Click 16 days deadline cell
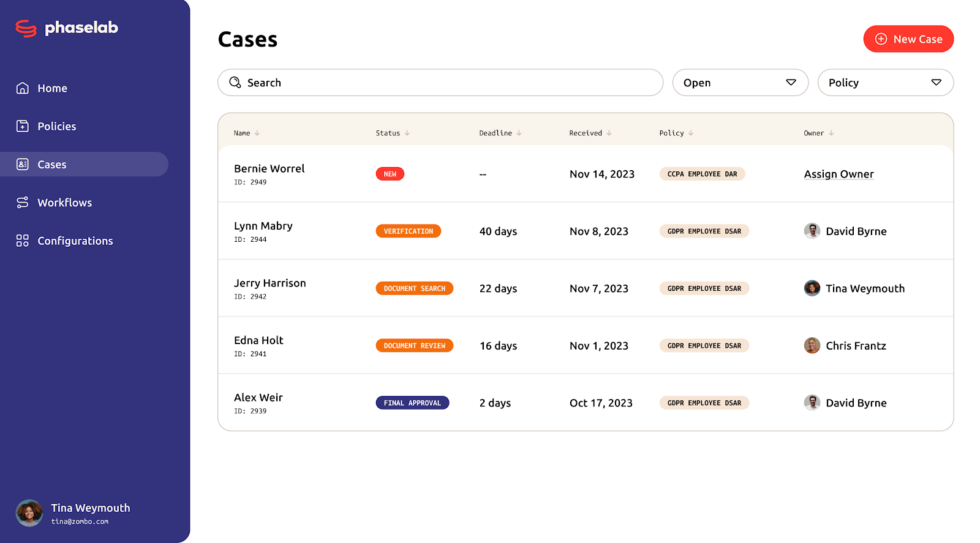 click(x=498, y=346)
